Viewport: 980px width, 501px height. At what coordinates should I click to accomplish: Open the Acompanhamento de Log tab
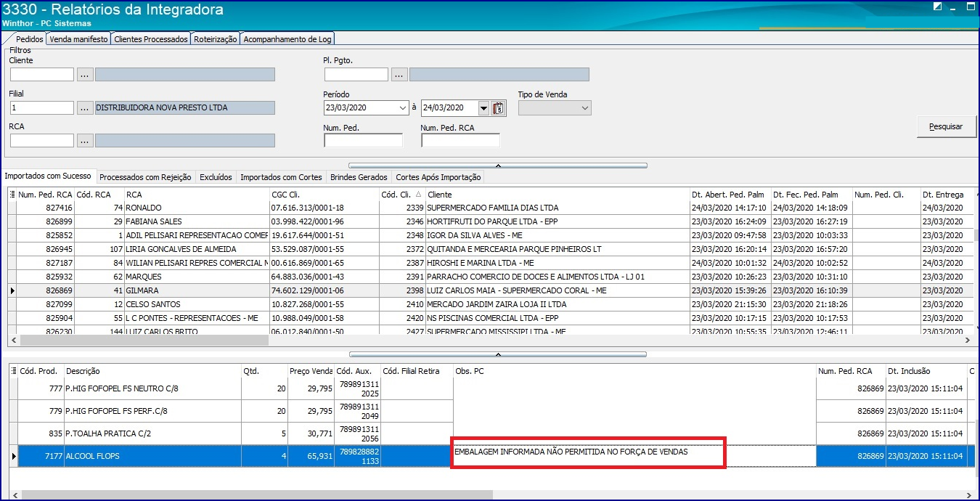point(287,39)
